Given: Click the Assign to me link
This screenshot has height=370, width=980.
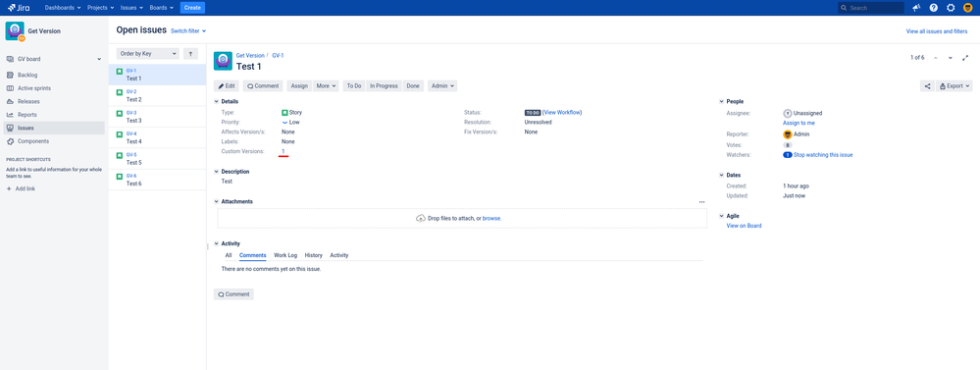Looking at the screenshot, I should point(799,123).
